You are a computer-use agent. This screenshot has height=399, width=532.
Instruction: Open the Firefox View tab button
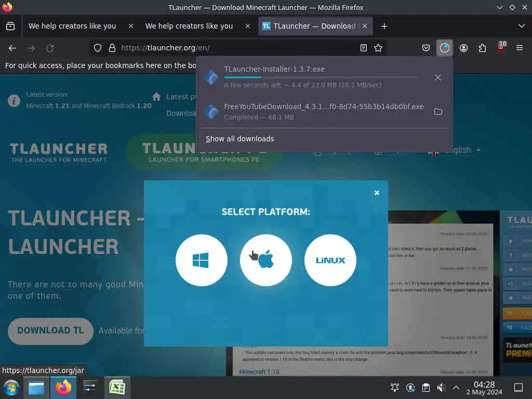click(10, 26)
